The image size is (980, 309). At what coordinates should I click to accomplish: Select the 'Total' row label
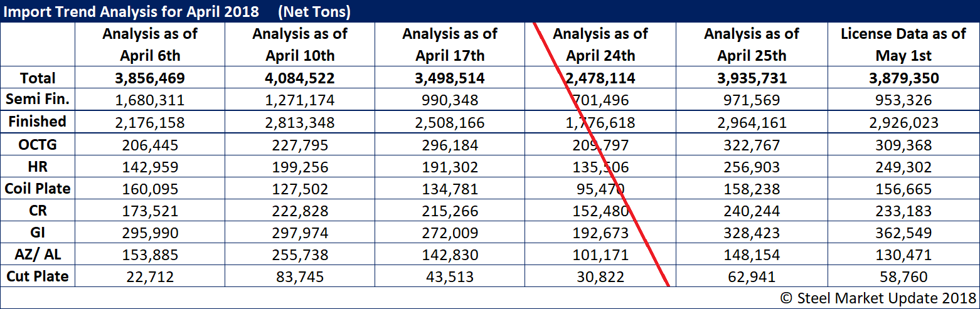tap(38, 78)
